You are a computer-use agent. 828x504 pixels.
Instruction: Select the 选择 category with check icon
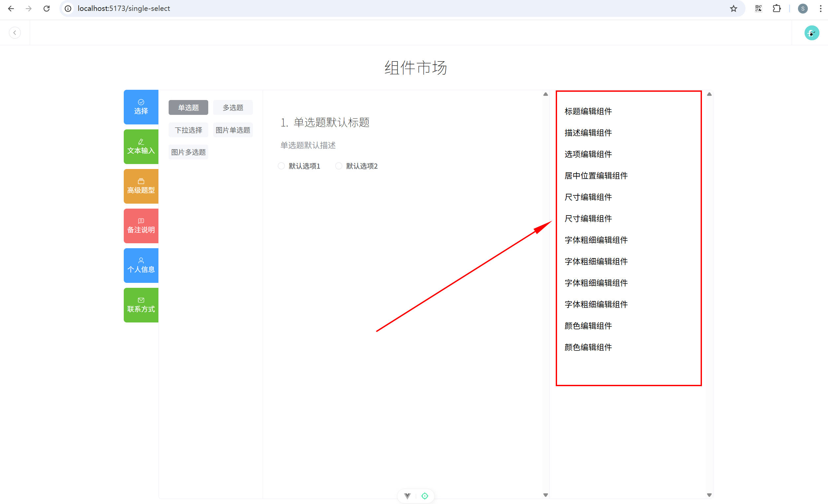click(x=141, y=107)
